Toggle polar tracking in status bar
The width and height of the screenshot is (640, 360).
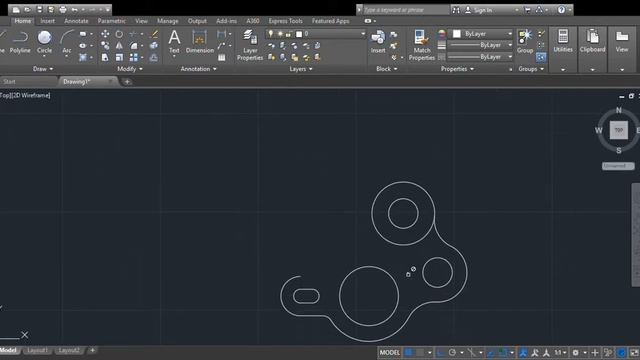[452, 352]
